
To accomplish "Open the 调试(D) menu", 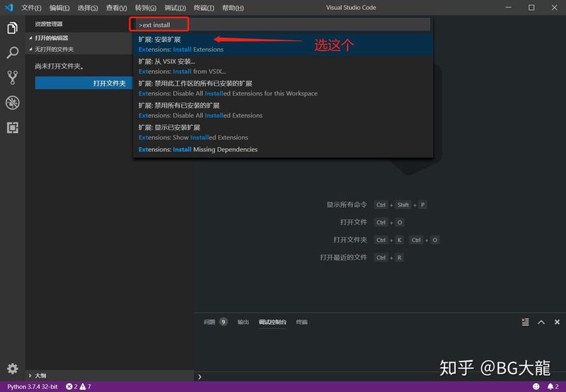I will tap(175, 8).
